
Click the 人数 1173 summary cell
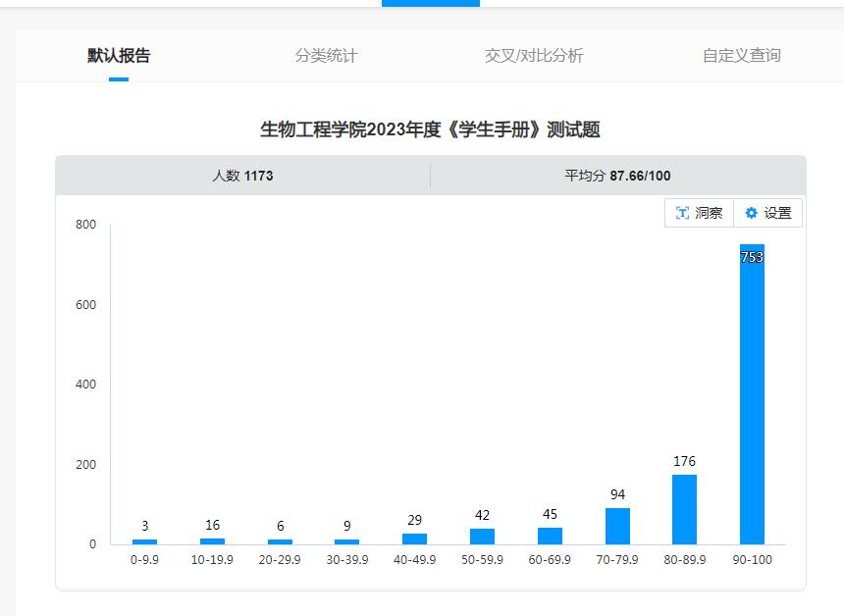pos(242,176)
